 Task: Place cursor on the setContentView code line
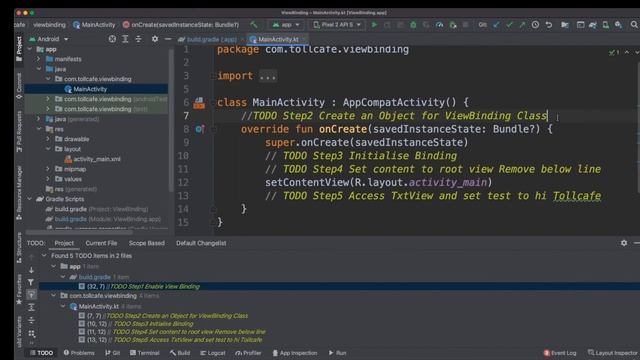pyautogui.click(x=378, y=182)
